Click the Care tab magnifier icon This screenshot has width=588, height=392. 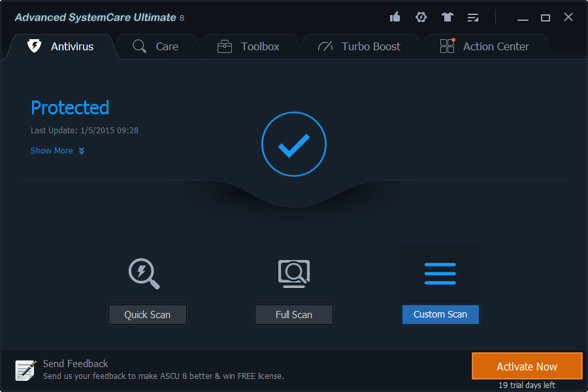(139, 46)
